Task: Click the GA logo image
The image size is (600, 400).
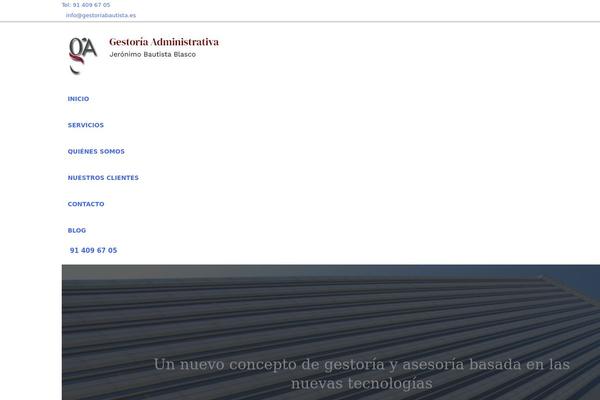Action: (83, 56)
